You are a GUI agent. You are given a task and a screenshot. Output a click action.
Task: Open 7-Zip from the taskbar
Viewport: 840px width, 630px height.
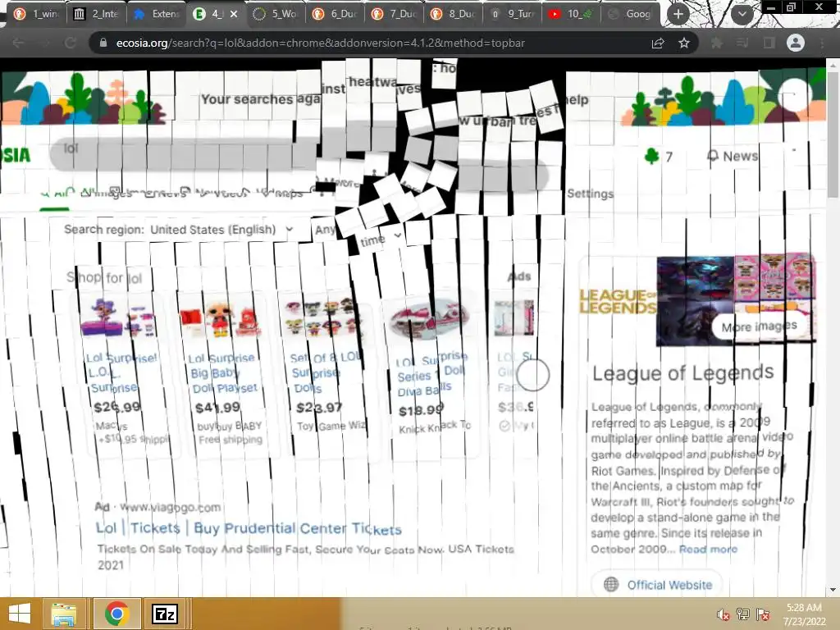tap(165, 614)
